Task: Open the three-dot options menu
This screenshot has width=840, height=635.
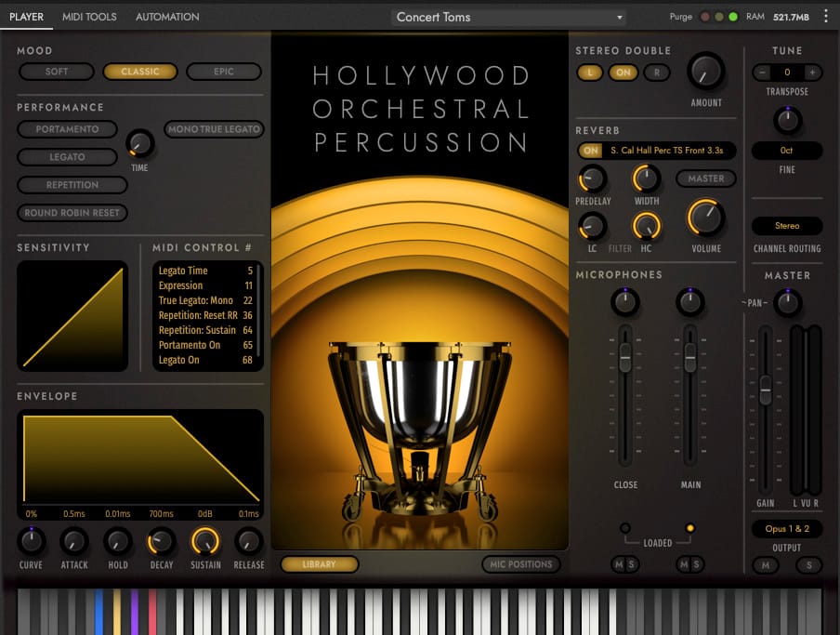Action: pyautogui.click(x=825, y=16)
